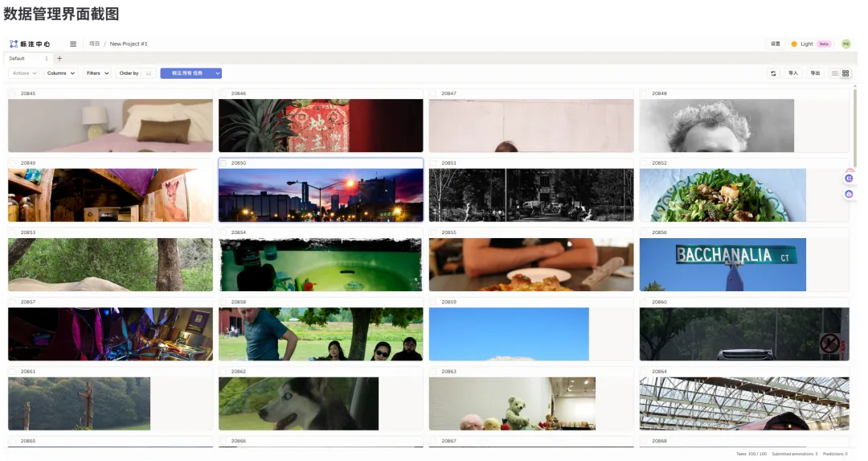This screenshot has height=461, width=868.
Task: Select checkbox for task 20849
Action: click(14, 163)
